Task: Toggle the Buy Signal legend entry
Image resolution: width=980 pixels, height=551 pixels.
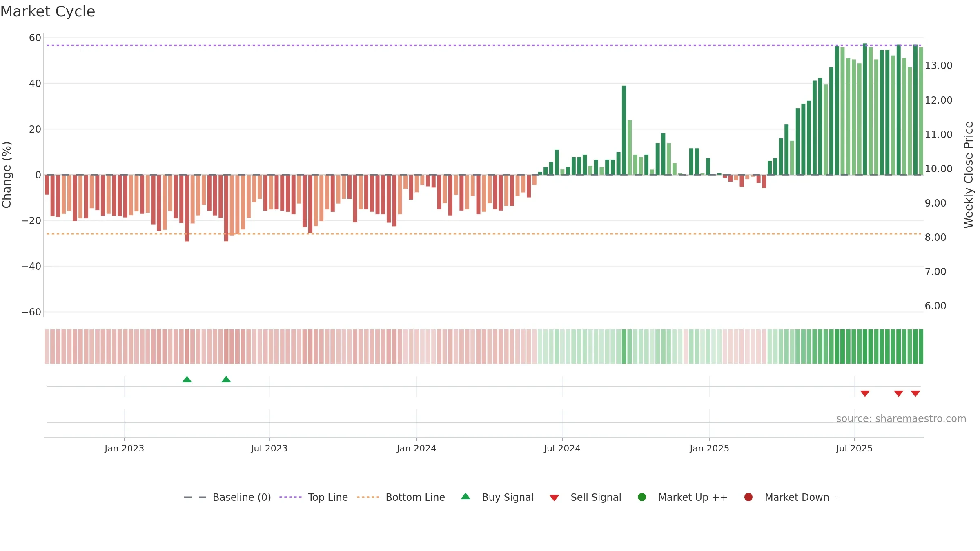Action: click(x=497, y=497)
